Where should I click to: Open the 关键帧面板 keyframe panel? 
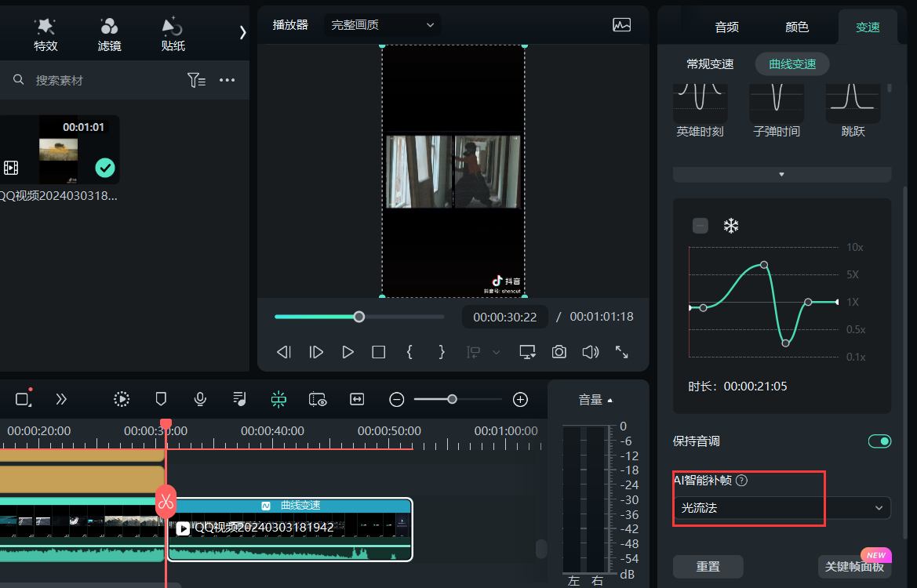pos(855,566)
